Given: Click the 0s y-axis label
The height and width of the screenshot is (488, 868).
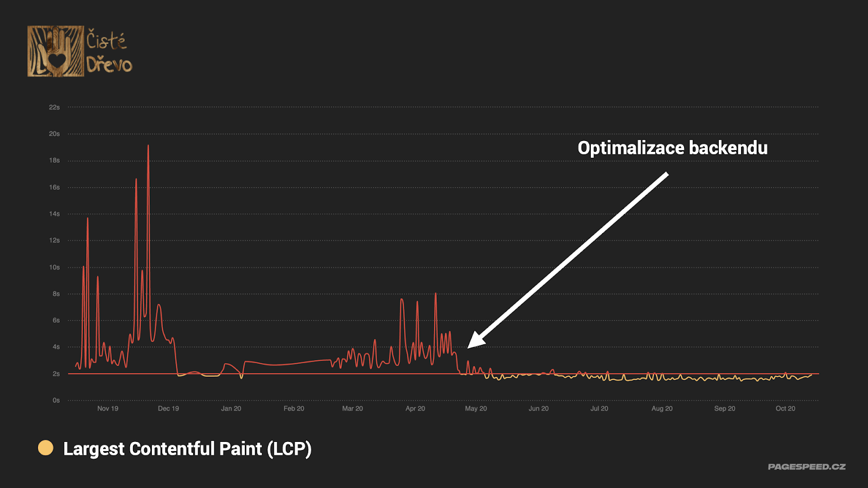Looking at the screenshot, I should point(56,400).
